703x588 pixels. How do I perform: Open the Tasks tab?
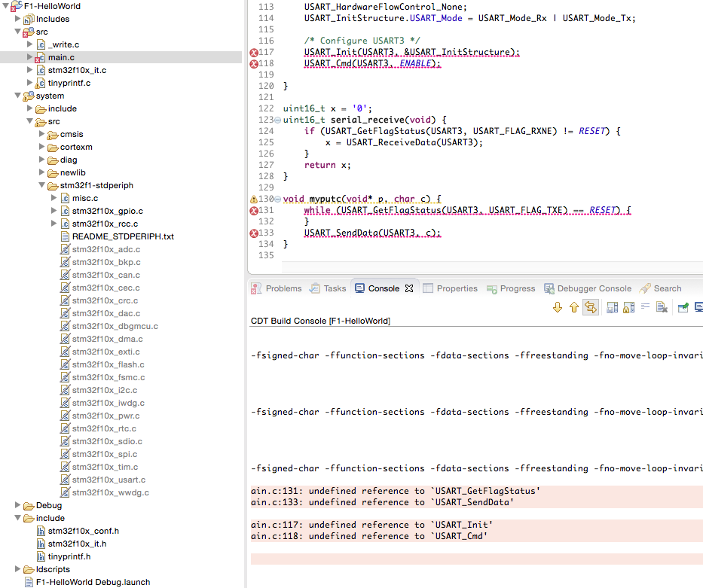[328, 288]
